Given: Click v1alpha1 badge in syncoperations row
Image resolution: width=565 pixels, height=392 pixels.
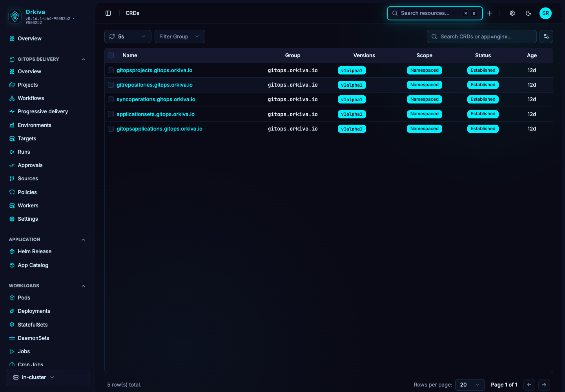Looking at the screenshot, I should [x=352, y=100].
